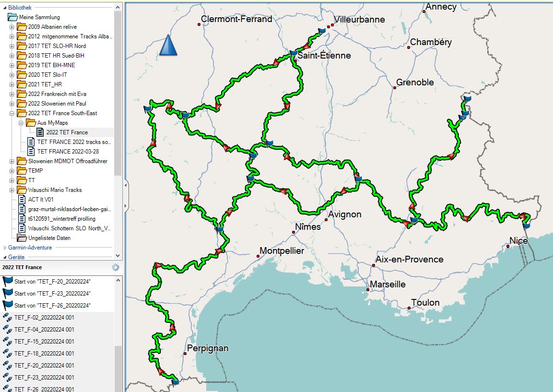Select TET FRANCE 2022-03-28 list

[68, 152]
